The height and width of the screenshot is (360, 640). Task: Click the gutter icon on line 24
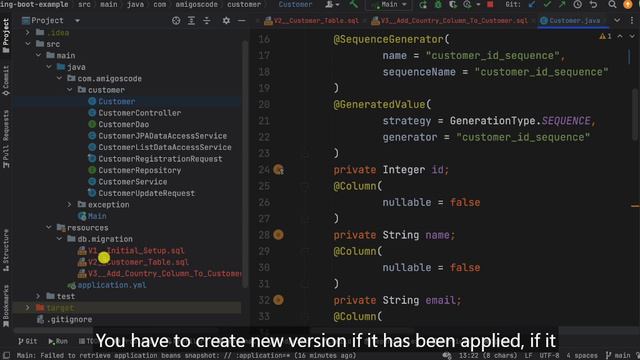278,169
